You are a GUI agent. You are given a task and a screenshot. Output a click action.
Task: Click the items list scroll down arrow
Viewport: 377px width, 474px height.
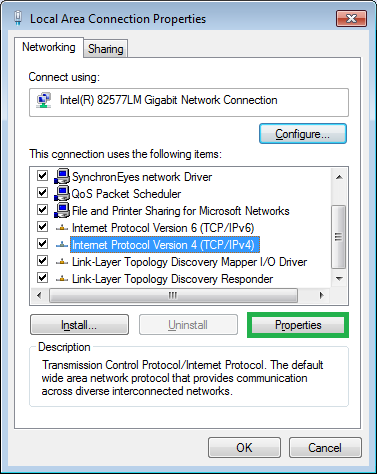339,279
